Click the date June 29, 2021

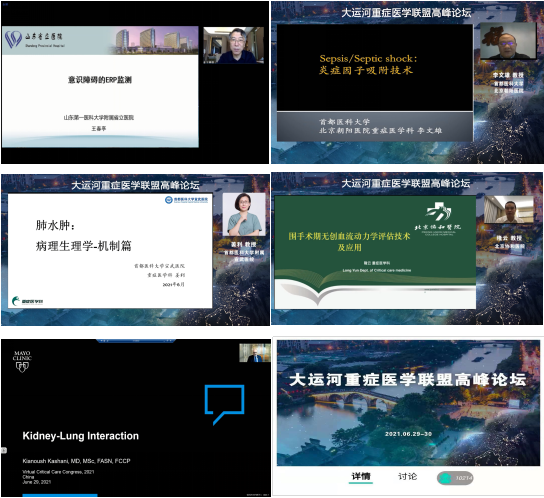37,482
